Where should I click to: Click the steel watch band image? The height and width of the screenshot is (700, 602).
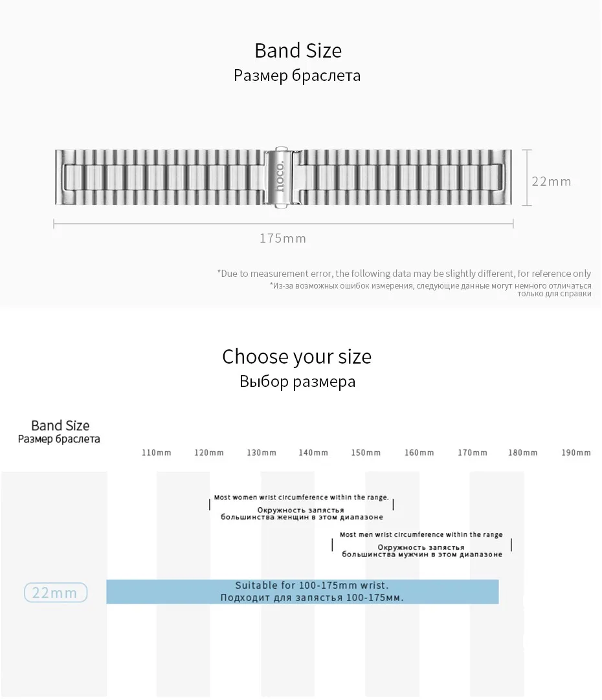click(283, 177)
